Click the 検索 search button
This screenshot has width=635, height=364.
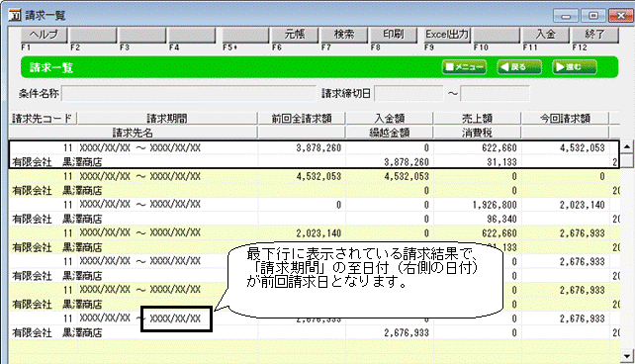(344, 35)
